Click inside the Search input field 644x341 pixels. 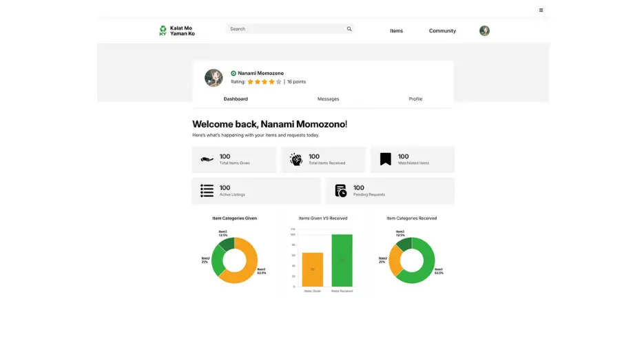tap(286, 29)
